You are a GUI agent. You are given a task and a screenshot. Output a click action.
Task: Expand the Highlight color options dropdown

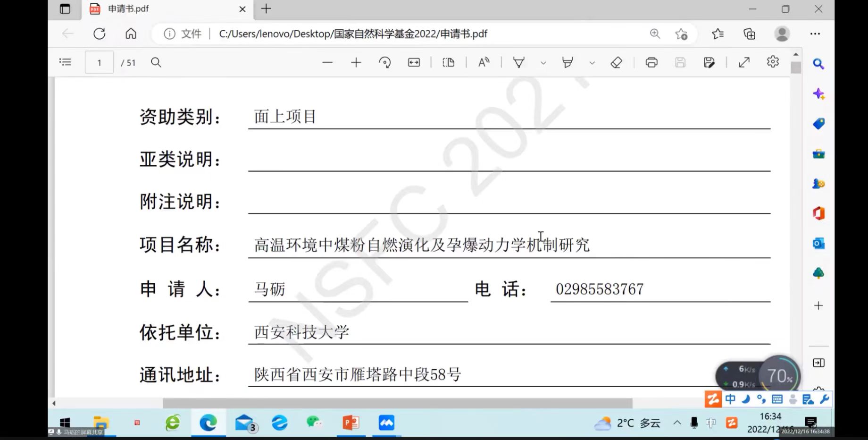click(592, 63)
